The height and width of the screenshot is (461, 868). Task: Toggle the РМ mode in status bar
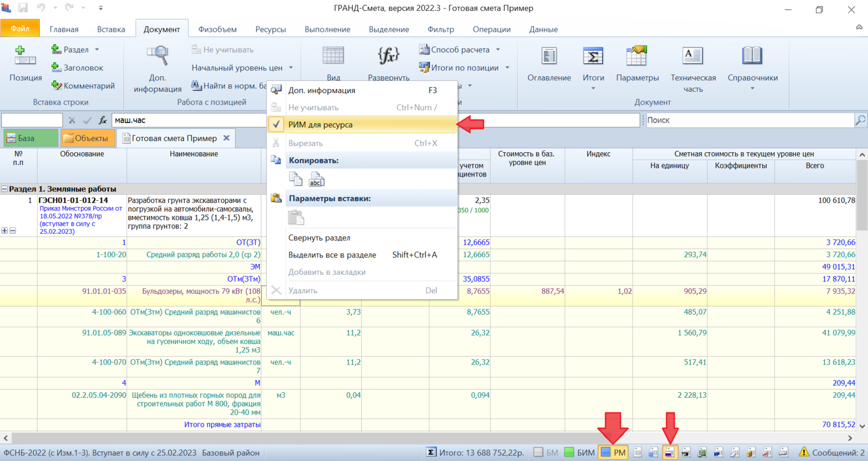click(613, 452)
